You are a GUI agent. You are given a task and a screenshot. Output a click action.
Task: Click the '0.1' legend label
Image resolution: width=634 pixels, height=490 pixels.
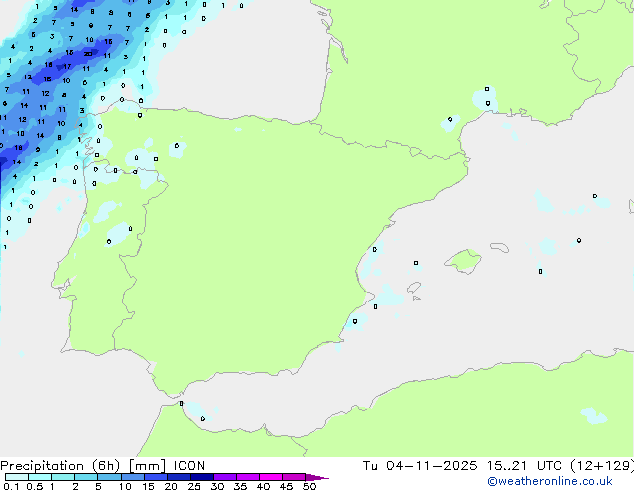(x=11, y=486)
